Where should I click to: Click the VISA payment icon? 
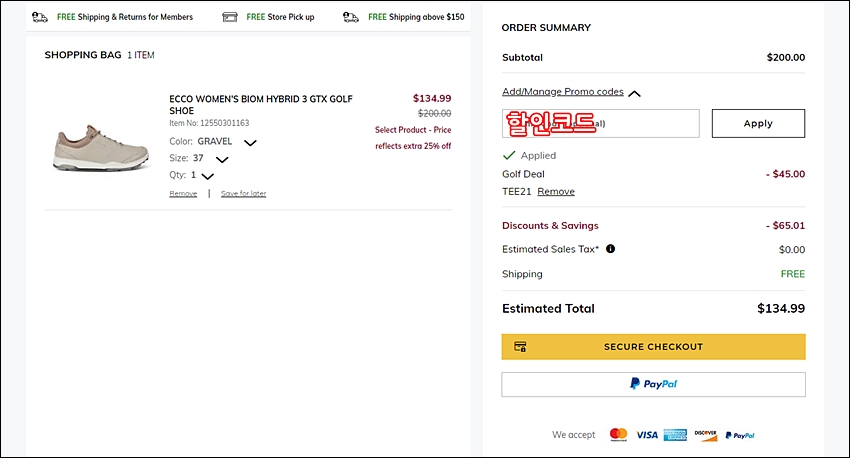(647, 435)
